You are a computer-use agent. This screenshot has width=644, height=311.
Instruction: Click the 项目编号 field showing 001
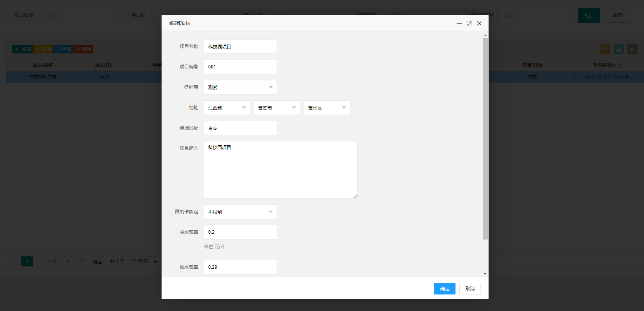coord(240,67)
